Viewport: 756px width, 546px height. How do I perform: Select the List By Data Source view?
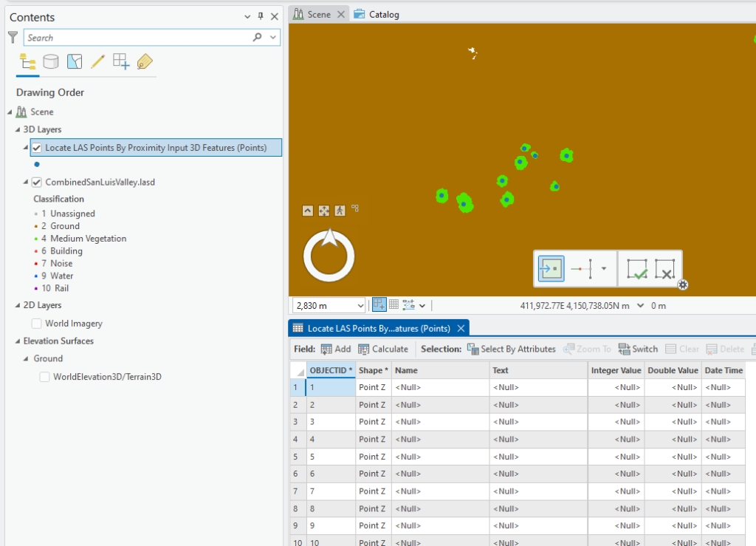(x=51, y=61)
